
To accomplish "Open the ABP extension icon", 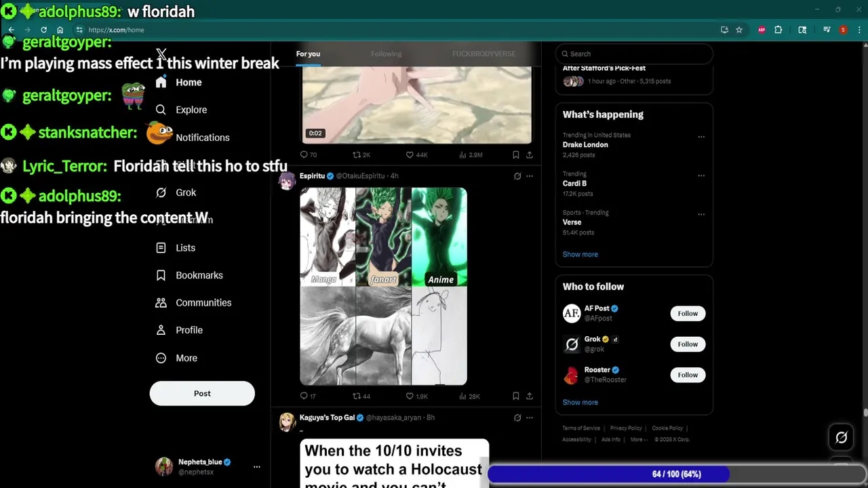I will [x=762, y=30].
